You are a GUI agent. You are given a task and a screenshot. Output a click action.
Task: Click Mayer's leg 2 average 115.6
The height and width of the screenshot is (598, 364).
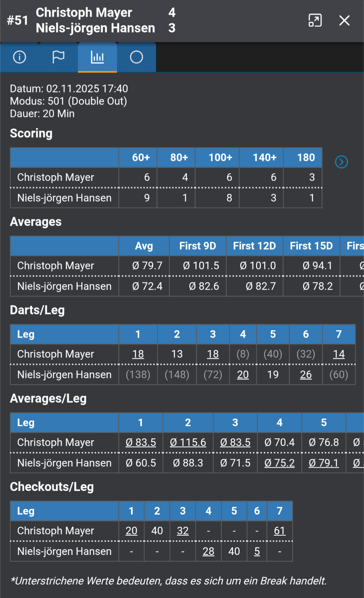188,442
